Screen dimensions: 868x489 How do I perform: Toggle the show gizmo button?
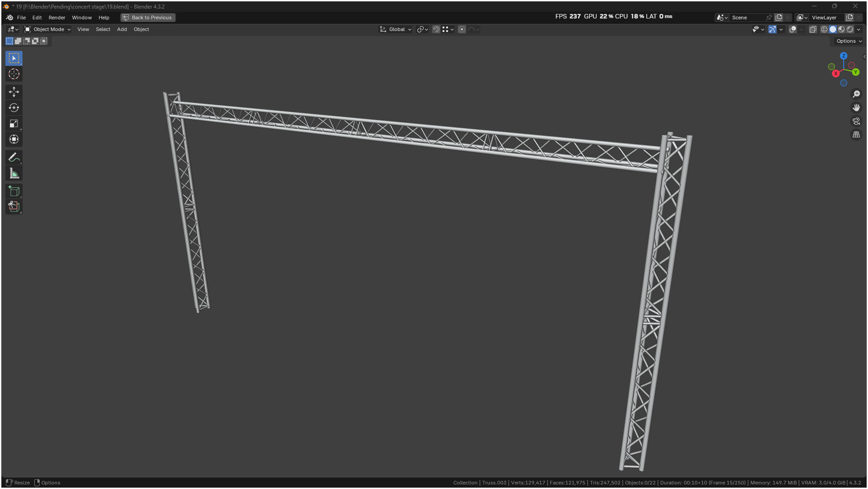772,29
